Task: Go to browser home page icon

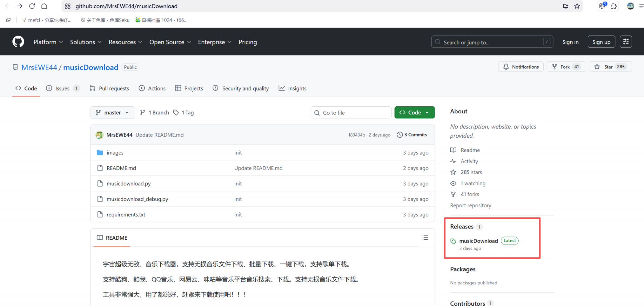Action: pos(44,6)
